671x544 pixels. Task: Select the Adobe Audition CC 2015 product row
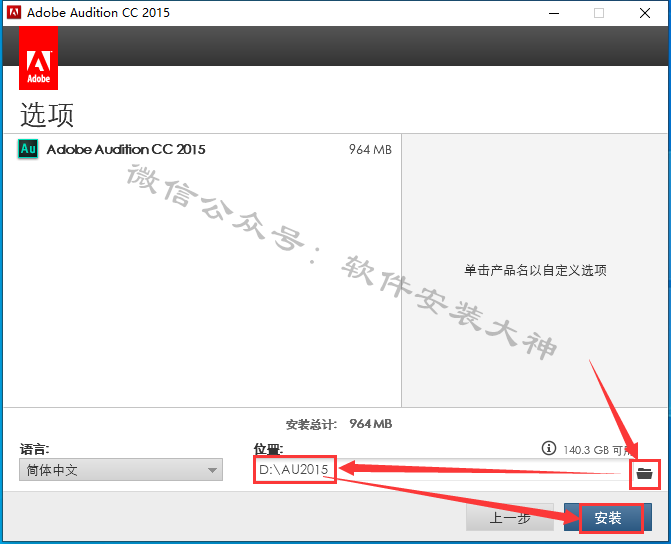202,149
